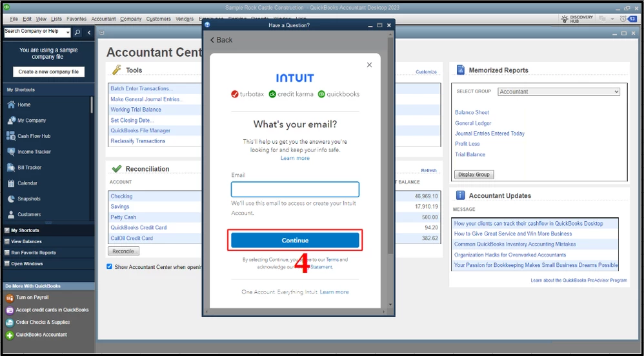The height and width of the screenshot is (356, 644).
Task: Open the Accountant menu
Action: point(103,19)
